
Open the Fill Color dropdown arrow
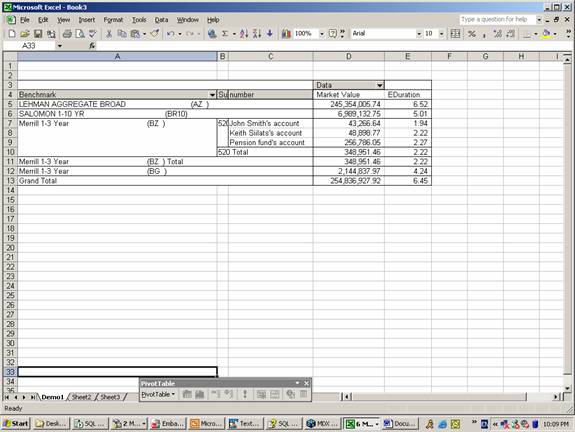(555, 34)
